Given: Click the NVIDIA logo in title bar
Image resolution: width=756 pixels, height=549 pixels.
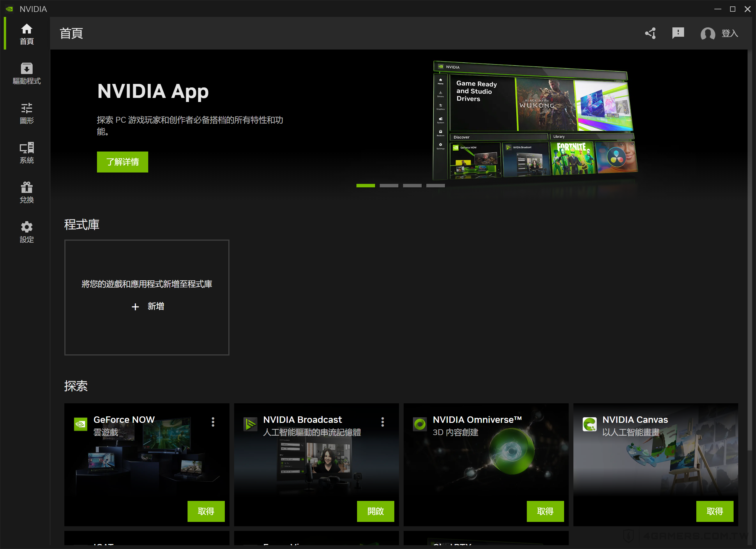Looking at the screenshot, I should (9, 9).
